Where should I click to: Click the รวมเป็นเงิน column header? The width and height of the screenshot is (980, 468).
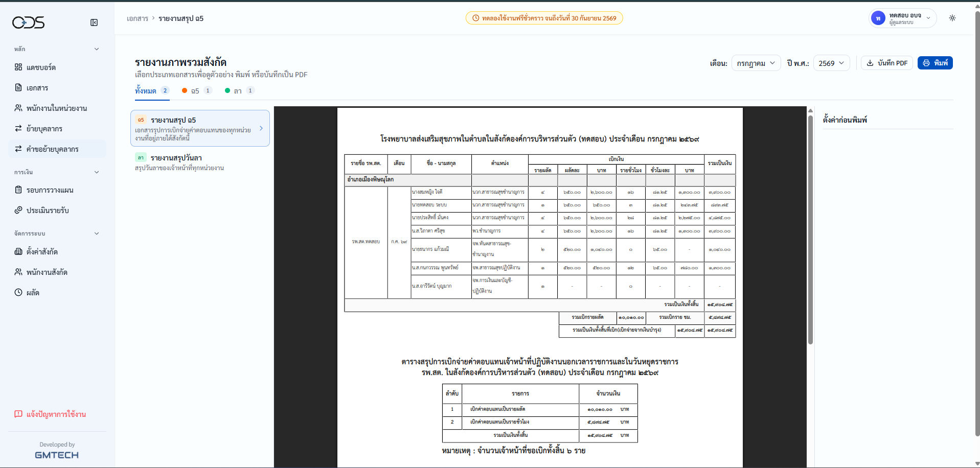(720, 163)
